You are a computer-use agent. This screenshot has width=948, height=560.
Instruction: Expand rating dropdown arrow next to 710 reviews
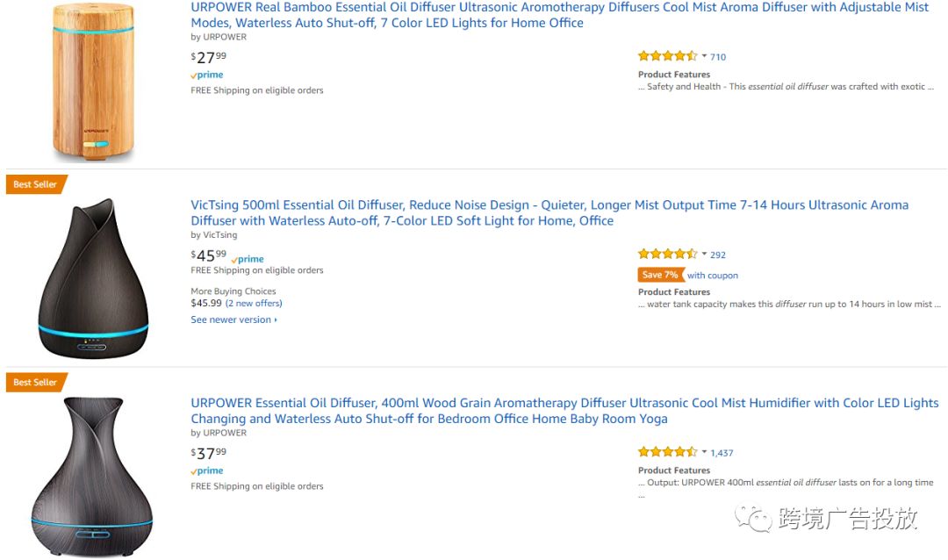[704, 56]
